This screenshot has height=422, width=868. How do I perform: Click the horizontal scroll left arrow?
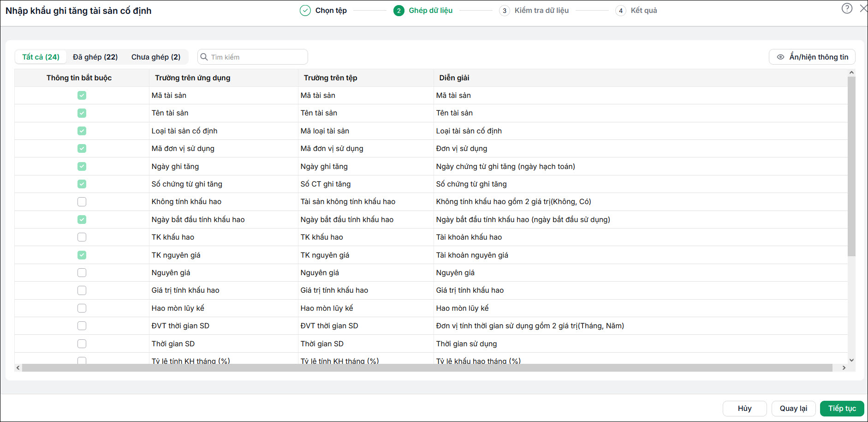click(18, 368)
